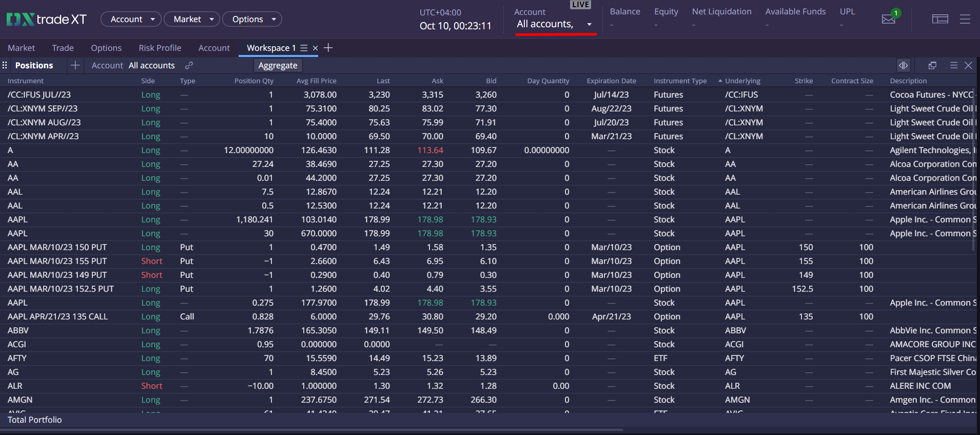Open the Workspace 1 tab menu icon
Image resolution: width=980 pixels, height=435 pixels.
(304, 48)
